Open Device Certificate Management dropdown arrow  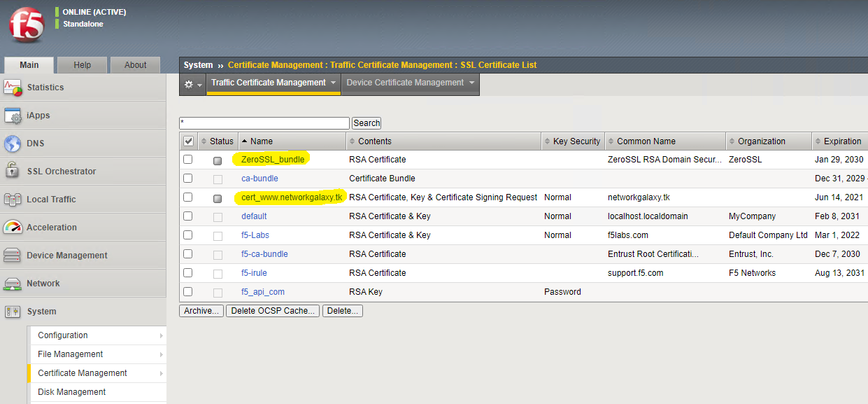tap(472, 83)
